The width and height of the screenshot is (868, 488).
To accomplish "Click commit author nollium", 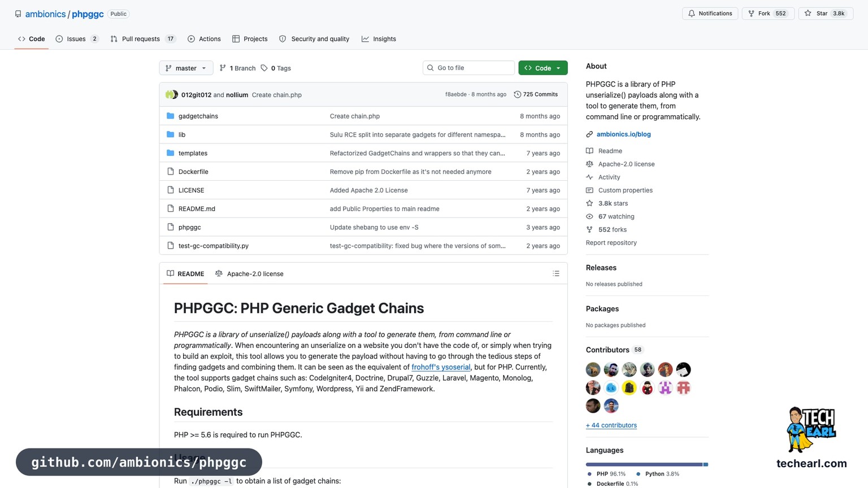I will tap(237, 95).
